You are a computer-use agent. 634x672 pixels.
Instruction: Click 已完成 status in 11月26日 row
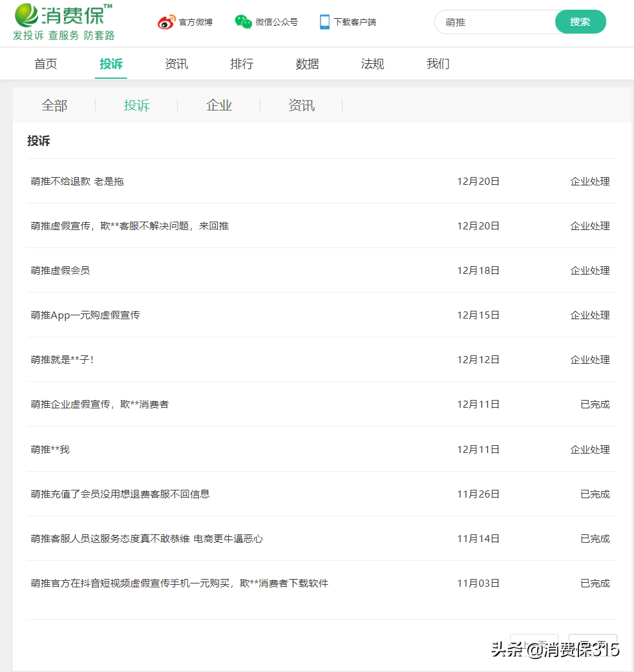click(x=595, y=494)
